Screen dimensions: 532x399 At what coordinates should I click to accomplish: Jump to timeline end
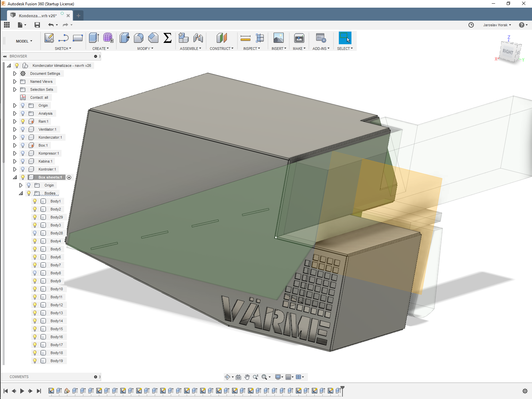coord(39,391)
